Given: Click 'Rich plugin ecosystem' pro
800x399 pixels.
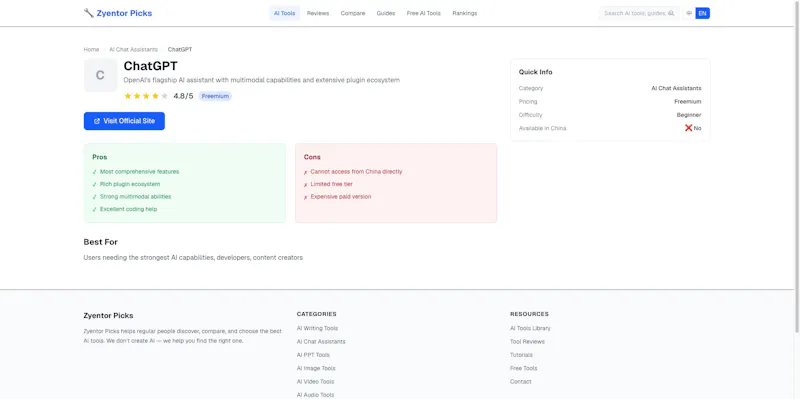Looking at the screenshot, I should coord(130,184).
